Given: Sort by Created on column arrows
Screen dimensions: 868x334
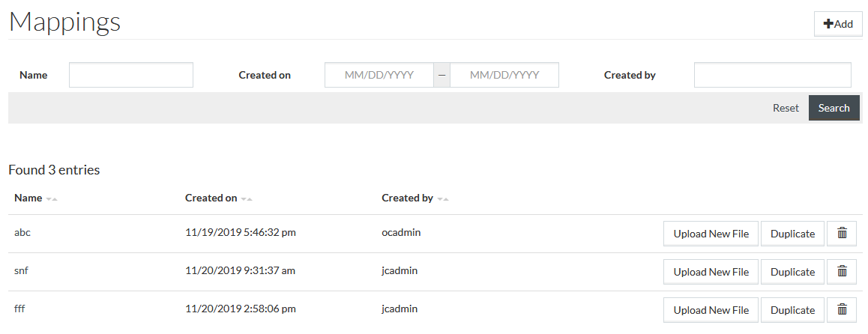Looking at the screenshot, I should click(247, 198).
